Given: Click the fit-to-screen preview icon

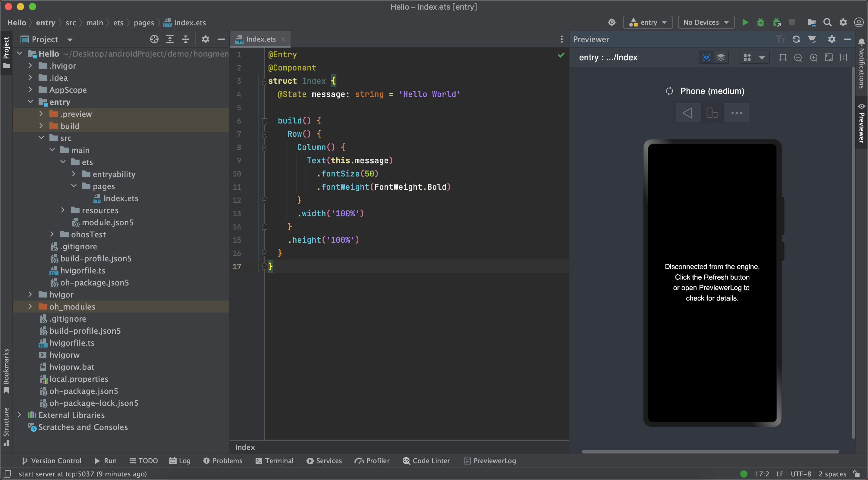Looking at the screenshot, I should coord(829,58).
